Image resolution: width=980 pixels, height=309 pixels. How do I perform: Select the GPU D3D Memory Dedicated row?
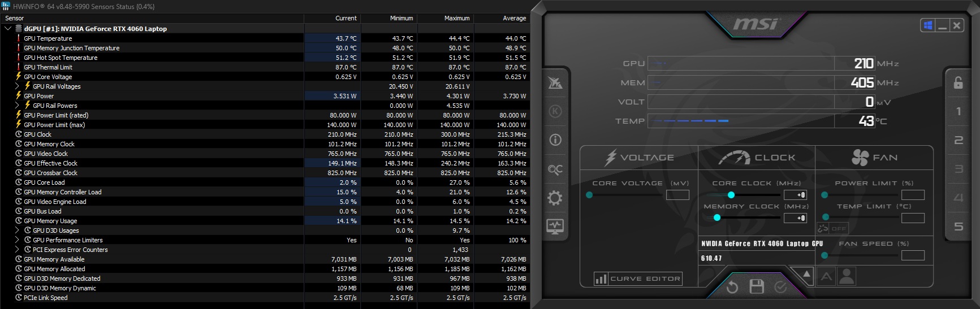coord(265,278)
